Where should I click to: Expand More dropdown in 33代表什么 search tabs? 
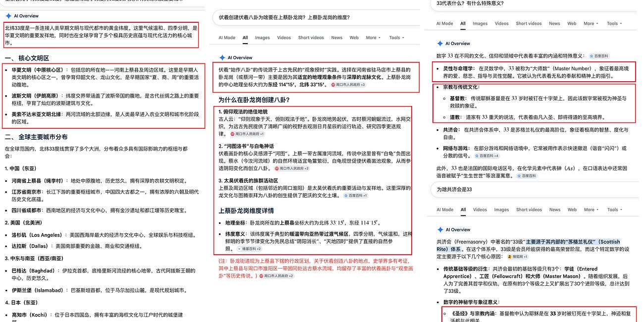click(x=591, y=23)
